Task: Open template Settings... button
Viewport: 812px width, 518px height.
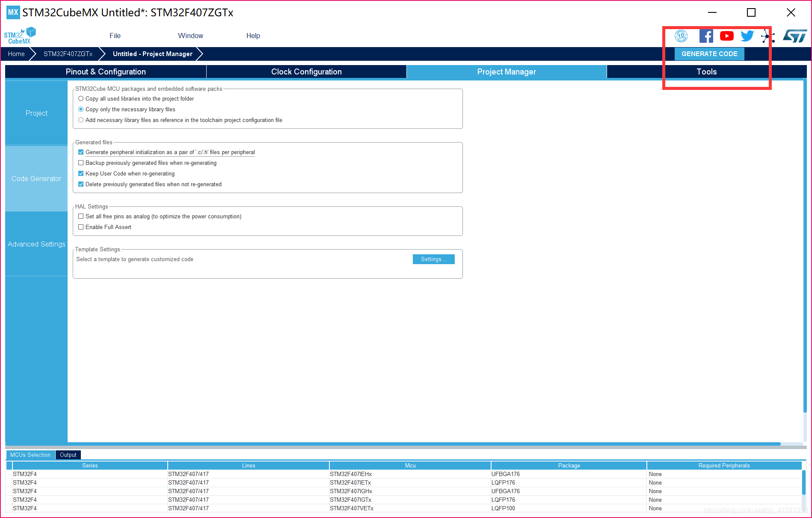Action: (433, 259)
